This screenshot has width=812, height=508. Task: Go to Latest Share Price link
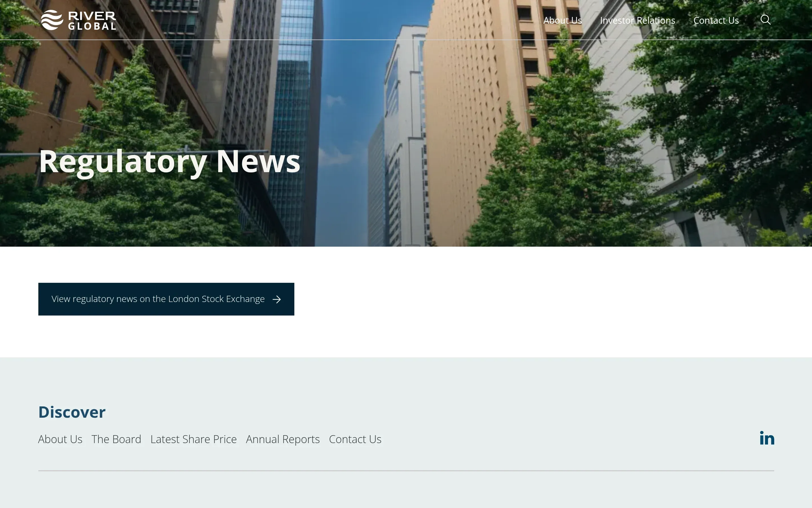pos(194,439)
